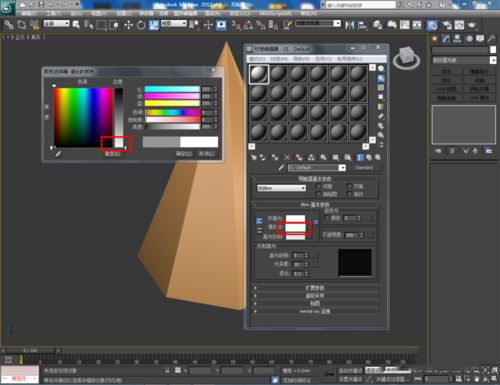Activate the Select Object arrow tool

click(76, 25)
